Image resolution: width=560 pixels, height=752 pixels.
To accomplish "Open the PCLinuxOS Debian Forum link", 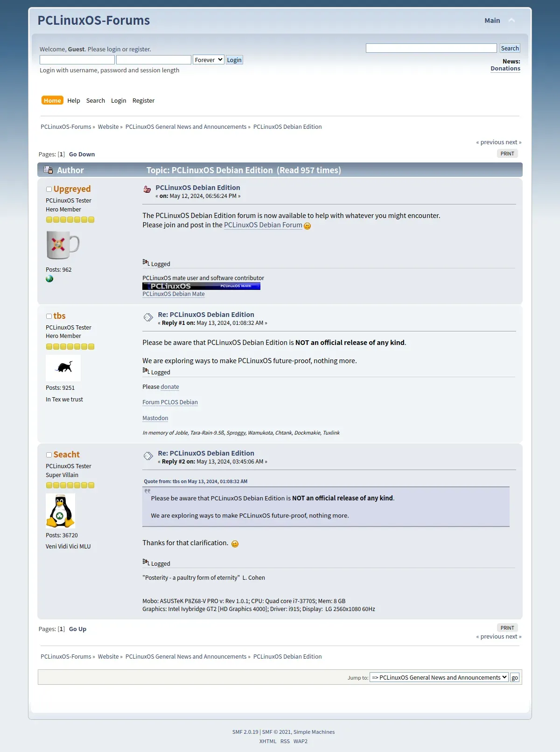I will tap(263, 225).
